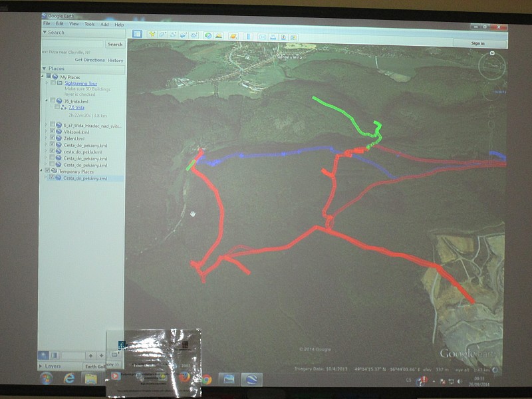This screenshot has height=399, width=532.
Task: Uncheck the Temporary Places checkbox
Action: 47,170
